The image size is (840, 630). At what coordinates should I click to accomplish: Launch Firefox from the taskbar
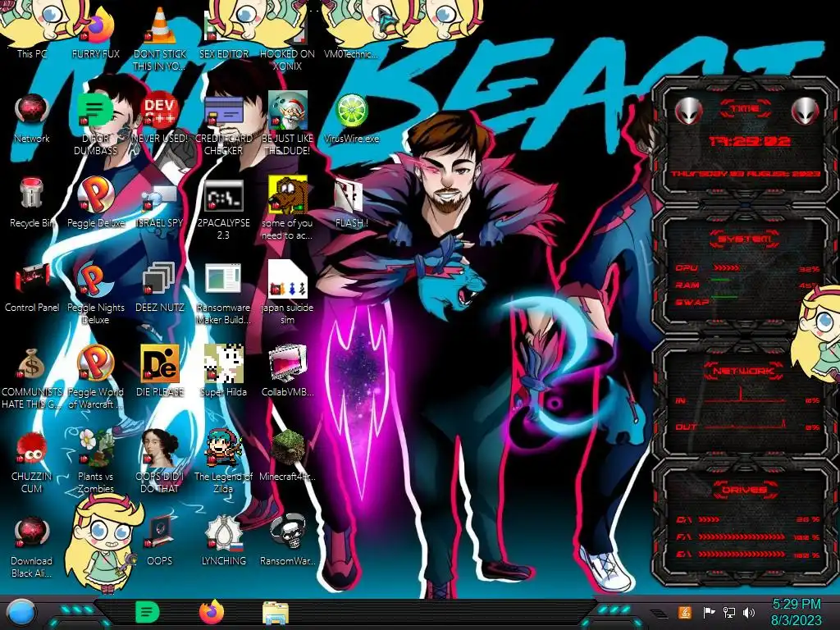[x=212, y=612]
